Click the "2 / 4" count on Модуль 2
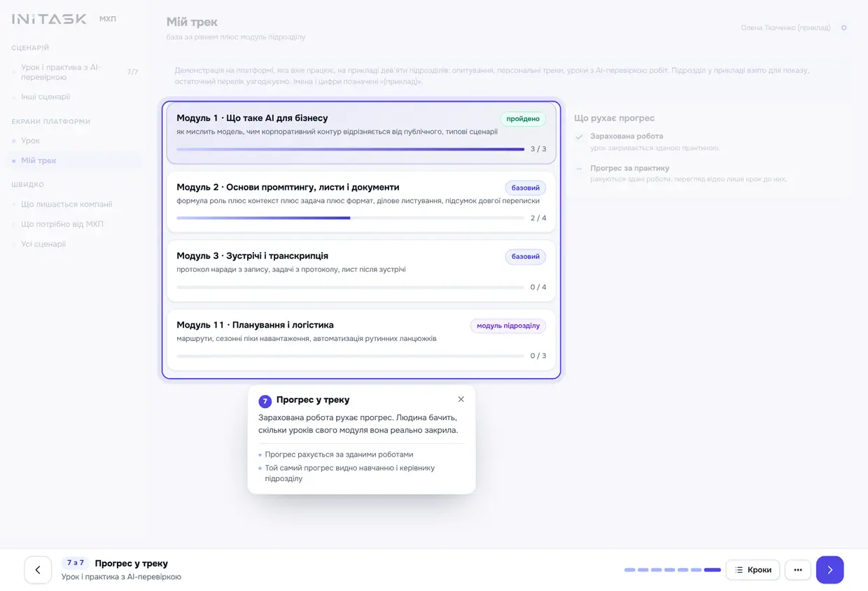The width and height of the screenshot is (868, 591). click(x=538, y=218)
